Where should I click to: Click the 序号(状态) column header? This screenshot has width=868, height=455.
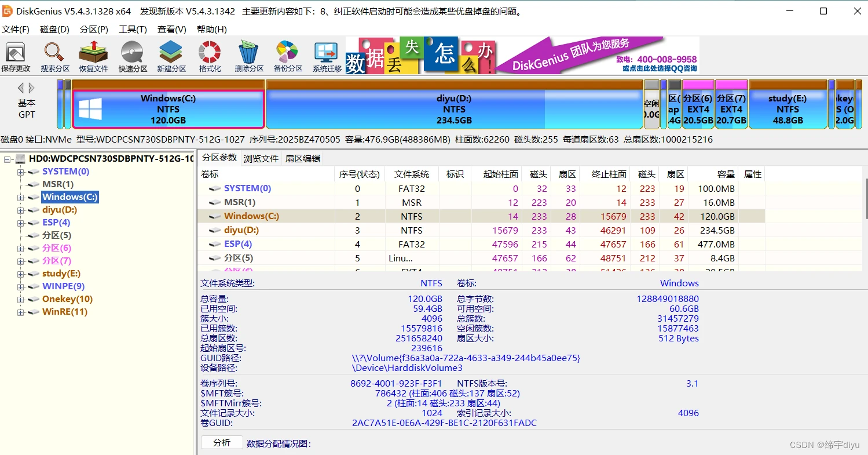pyautogui.click(x=360, y=174)
